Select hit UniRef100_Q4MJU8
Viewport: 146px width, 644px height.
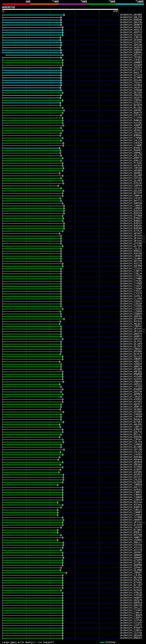click(x=131, y=605)
